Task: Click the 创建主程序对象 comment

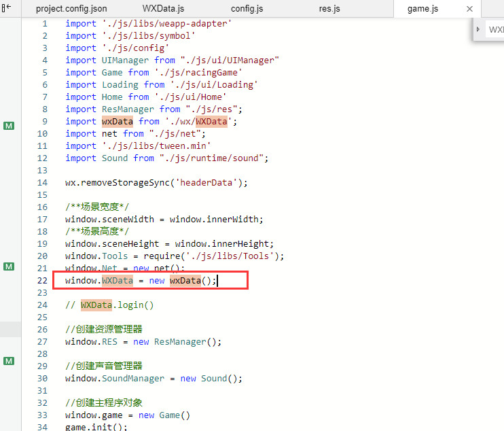Action: (x=104, y=402)
